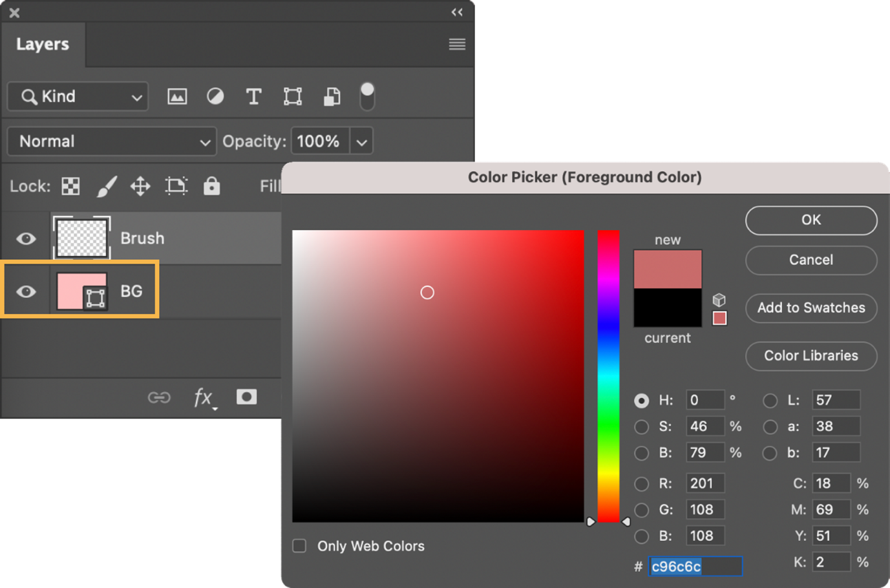Open the Opacity dropdown
This screenshot has width=890, height=588.
[362, 141]
